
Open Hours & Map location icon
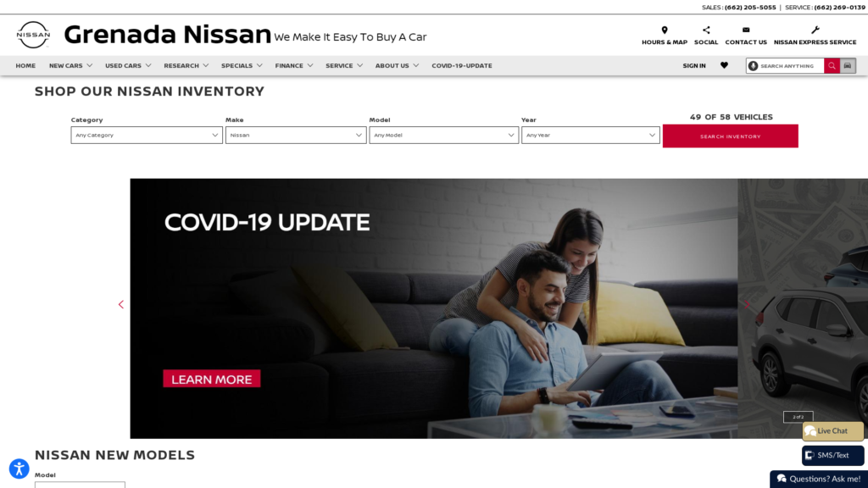[x=665, y=30]
